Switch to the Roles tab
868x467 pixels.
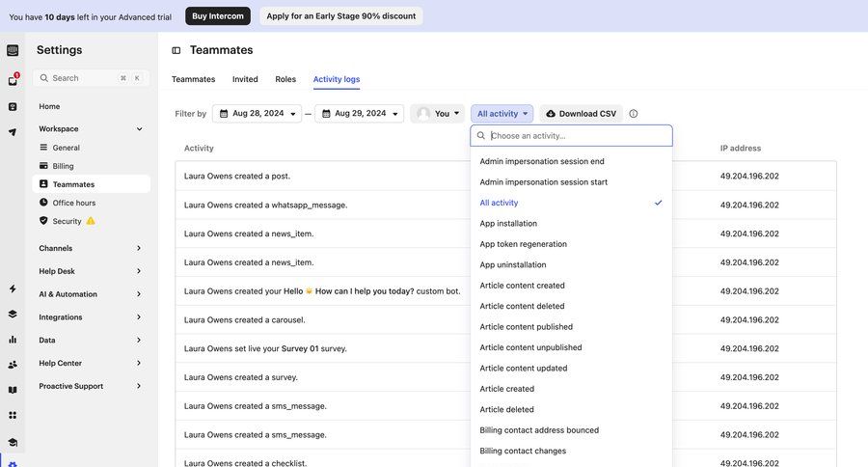tap(285, 79)
